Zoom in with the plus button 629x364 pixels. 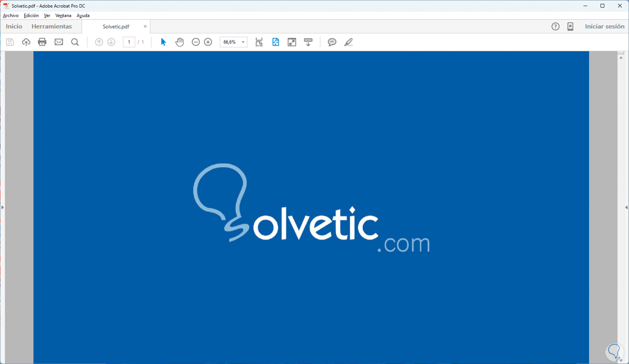coord(208,42)
